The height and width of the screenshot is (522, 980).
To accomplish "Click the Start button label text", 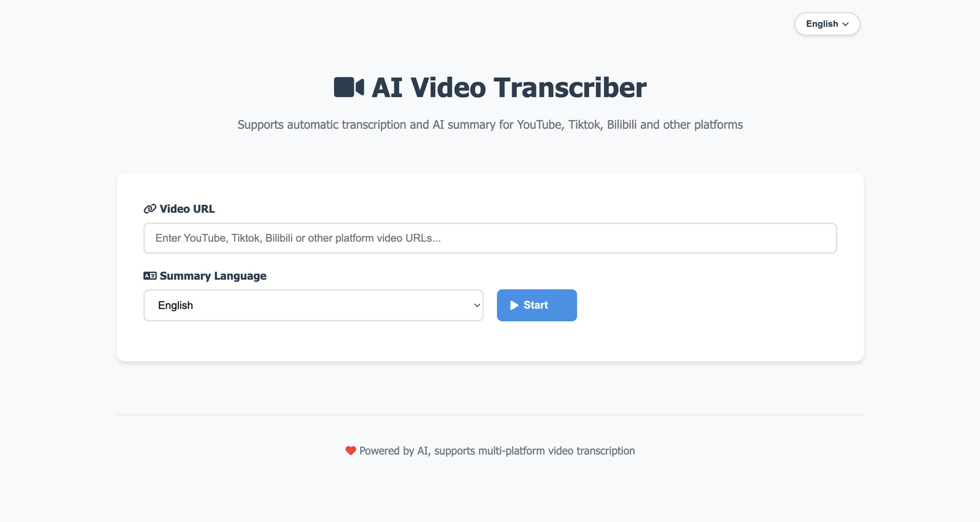I will click(536, 305).
